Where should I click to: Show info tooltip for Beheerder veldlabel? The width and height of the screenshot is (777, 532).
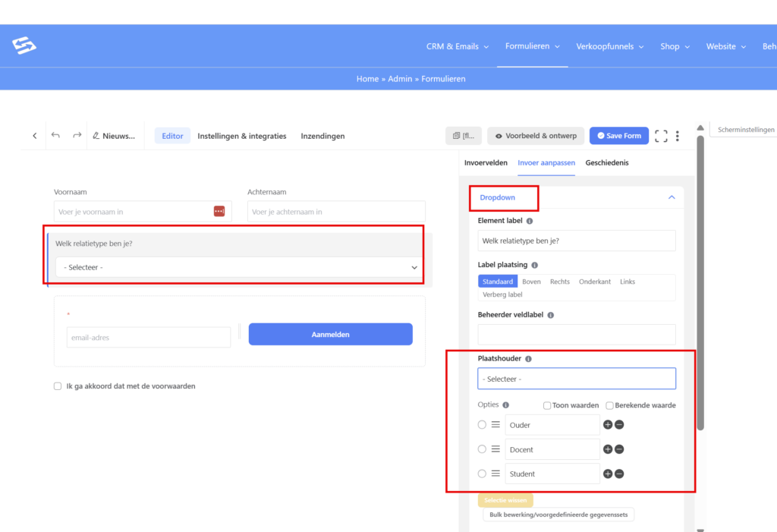[551, 316]
